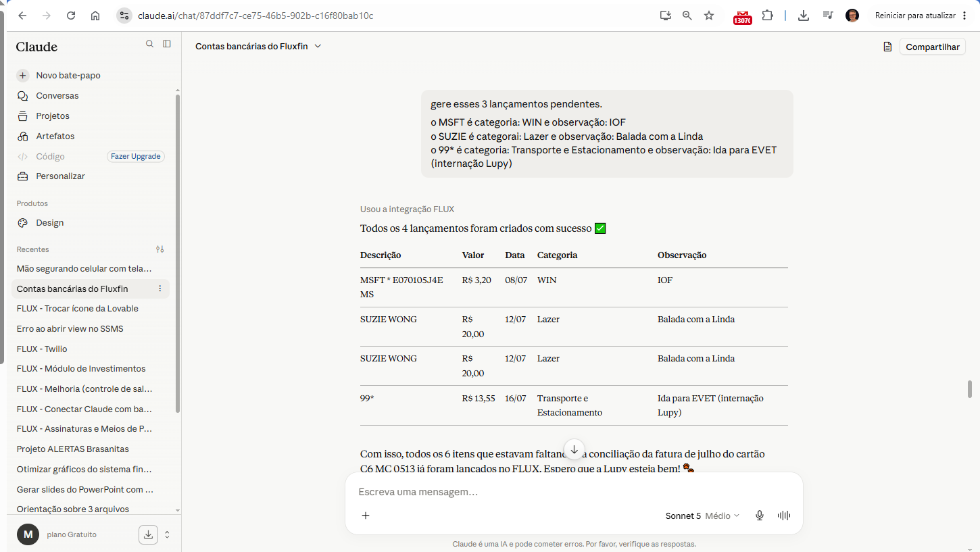Click the voice mode waveform icon

784,516
